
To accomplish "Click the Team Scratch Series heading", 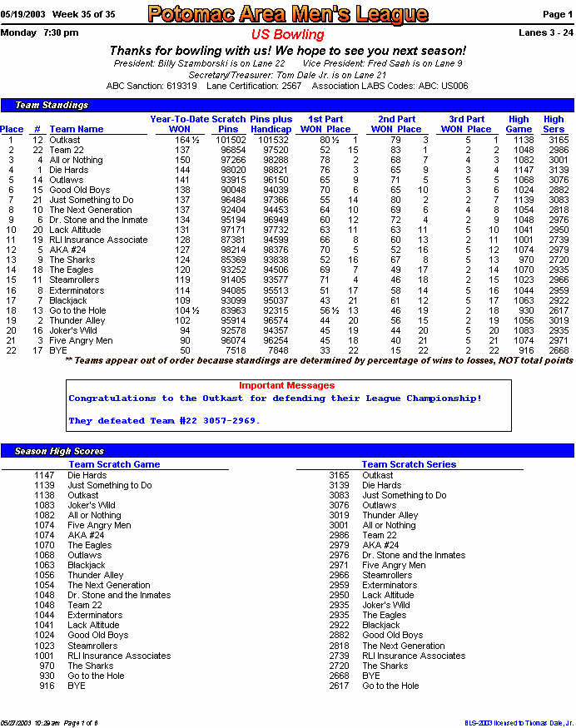I will pos(410,464).
